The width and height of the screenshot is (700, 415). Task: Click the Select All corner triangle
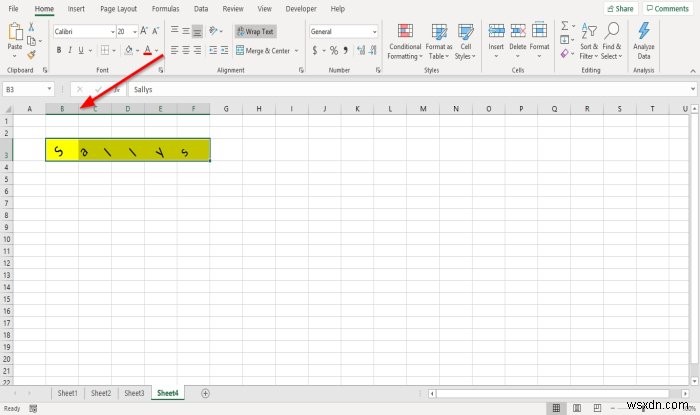[8, 108]
